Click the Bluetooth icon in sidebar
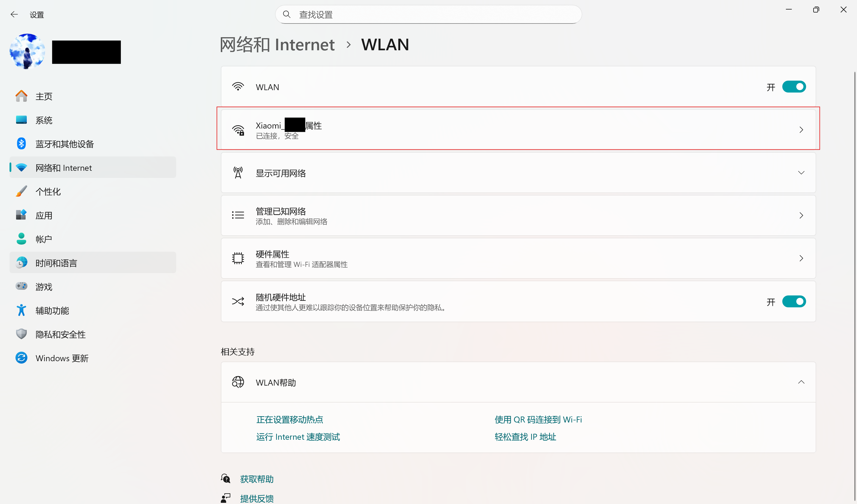Image resolution: width=857 pixels, height=504 pixels. [21, 143]
